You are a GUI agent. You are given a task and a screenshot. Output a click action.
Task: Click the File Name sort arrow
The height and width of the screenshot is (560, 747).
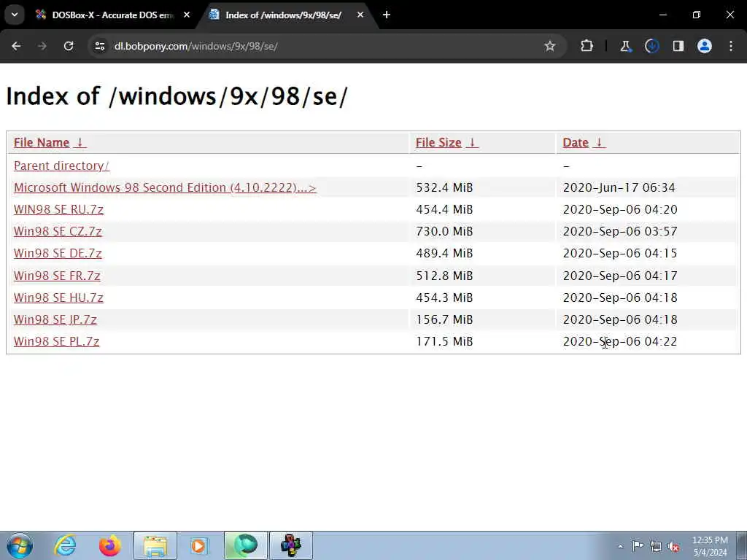[80, 142]
